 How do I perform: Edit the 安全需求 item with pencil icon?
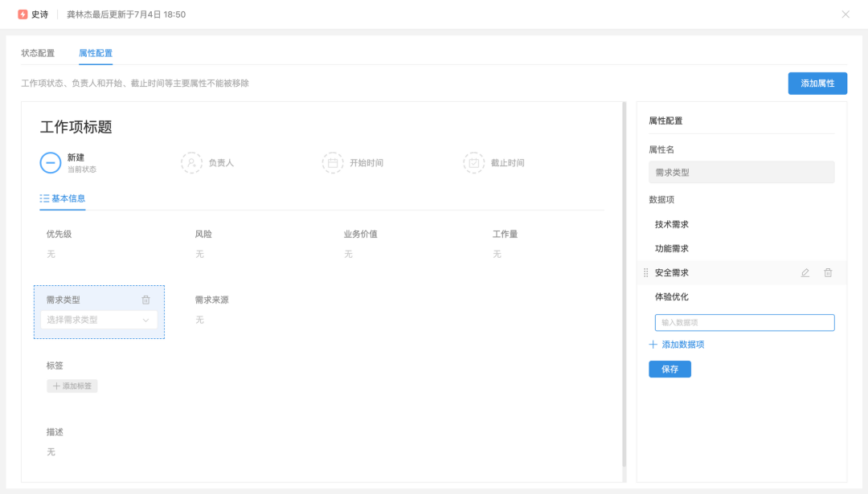click(x=805, y=273)
